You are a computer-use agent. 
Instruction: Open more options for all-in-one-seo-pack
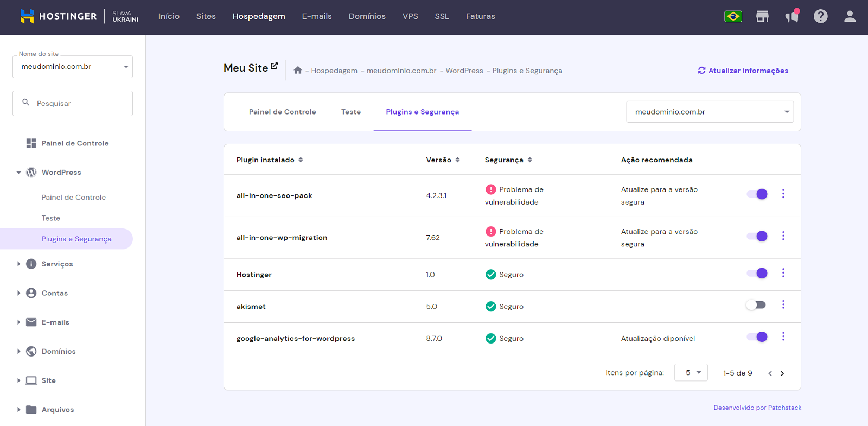(x=783, y=194)
